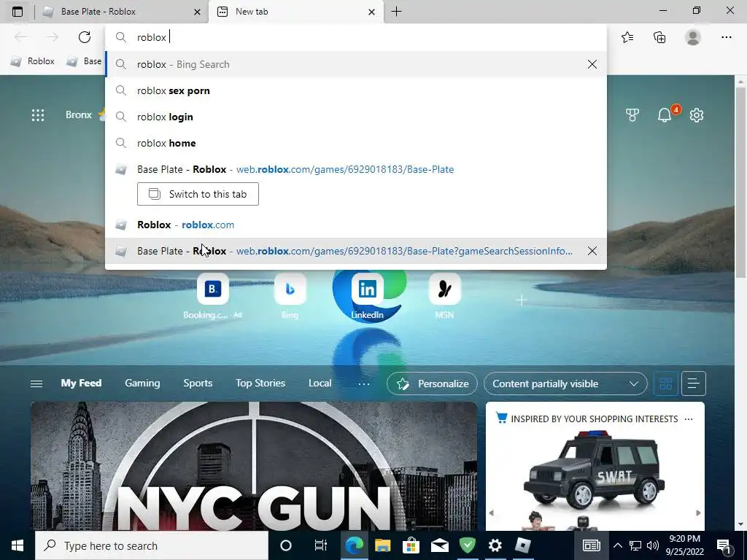The width and height of the screenshot is (747, 560).
Task: Add a new quick link with plus
Action: pyautogui.click(x=521, y=300)
